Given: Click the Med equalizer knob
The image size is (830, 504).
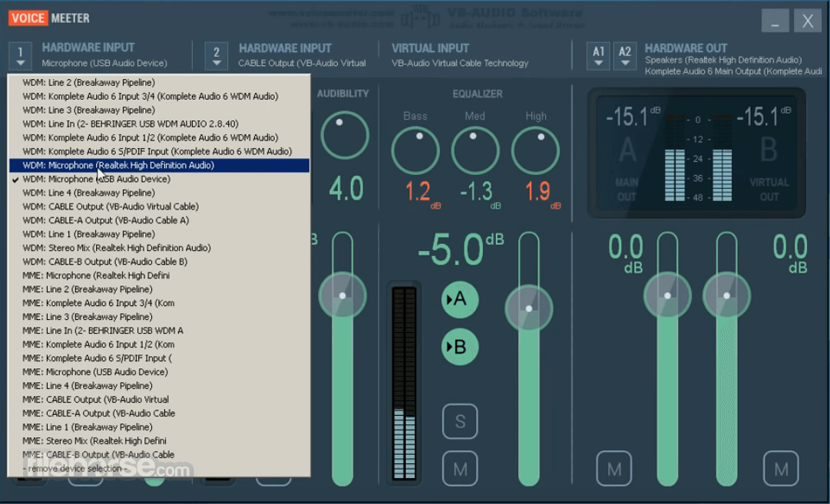Looking at the screenshot, I should pyautogui.click(x=475, y=150).
